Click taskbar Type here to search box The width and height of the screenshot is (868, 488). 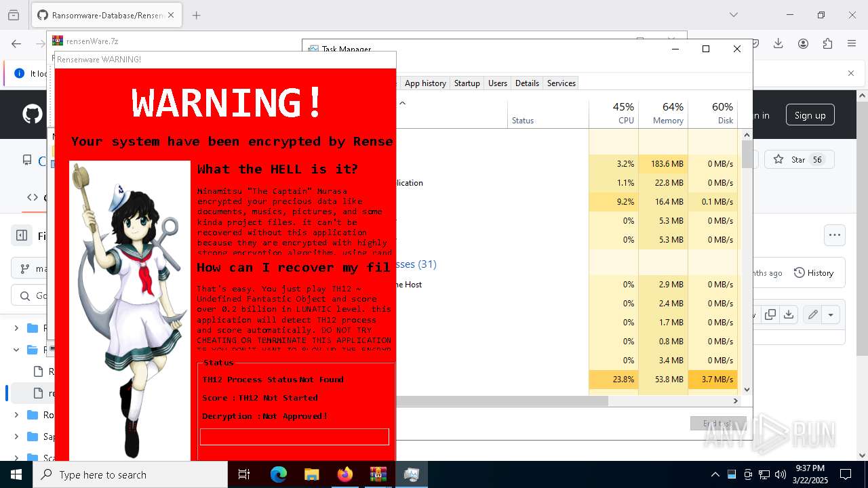pos(130,474)
